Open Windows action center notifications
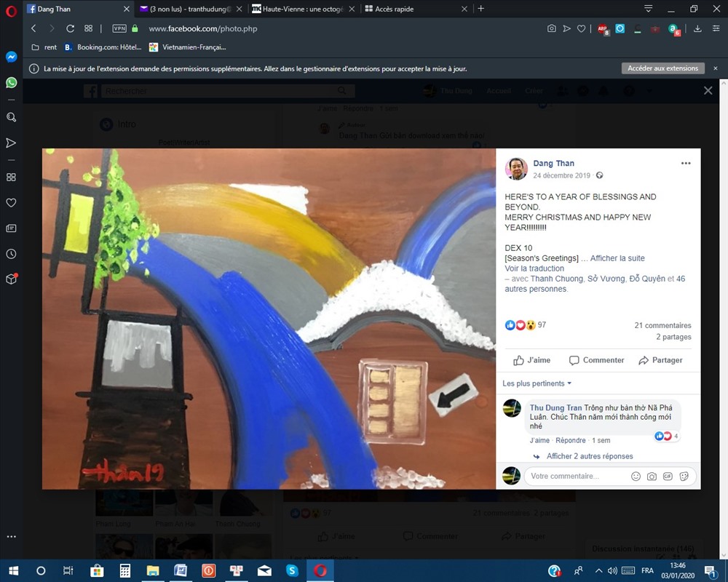The image size is (728, 582). 711,571
